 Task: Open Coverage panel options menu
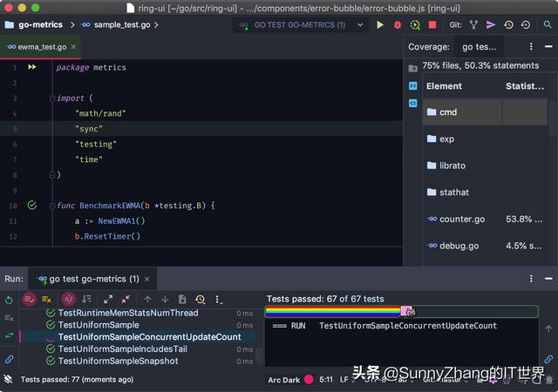click(x=531, y=46)
